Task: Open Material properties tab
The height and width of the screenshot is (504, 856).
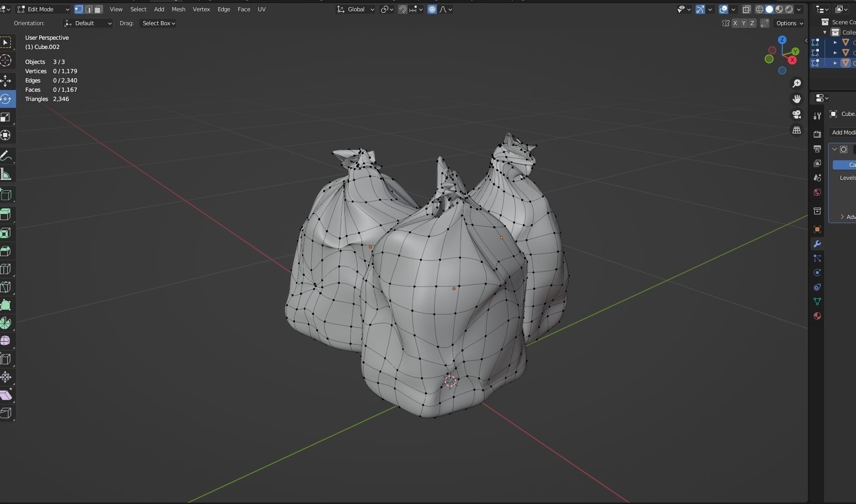Action: [817, 316]
